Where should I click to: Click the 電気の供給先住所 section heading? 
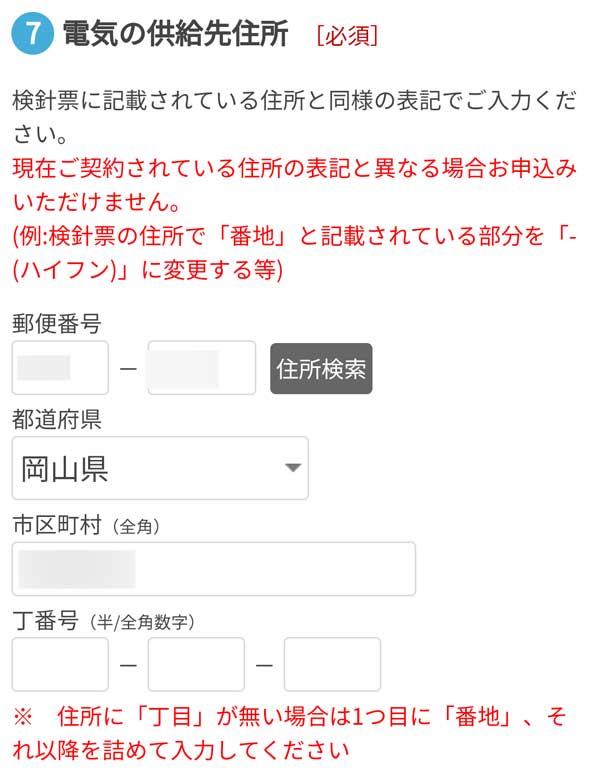coord(175,34)
